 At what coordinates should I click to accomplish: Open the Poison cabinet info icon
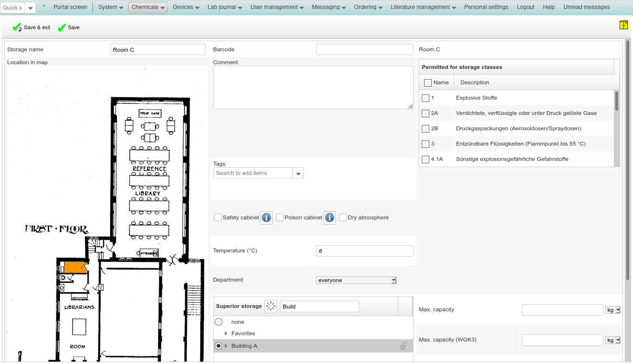coord(330,218)
